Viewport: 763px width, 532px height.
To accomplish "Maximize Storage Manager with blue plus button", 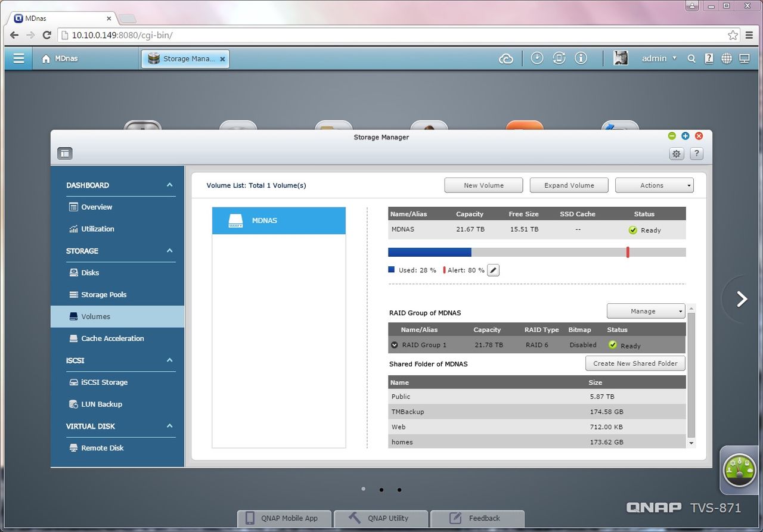I will pyautogui.click(x=686, y=136).
